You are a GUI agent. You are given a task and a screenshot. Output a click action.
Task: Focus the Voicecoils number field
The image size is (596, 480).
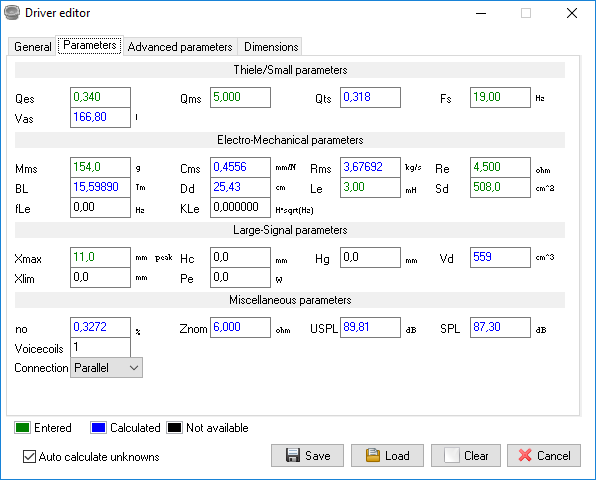(x=100, y=347)
